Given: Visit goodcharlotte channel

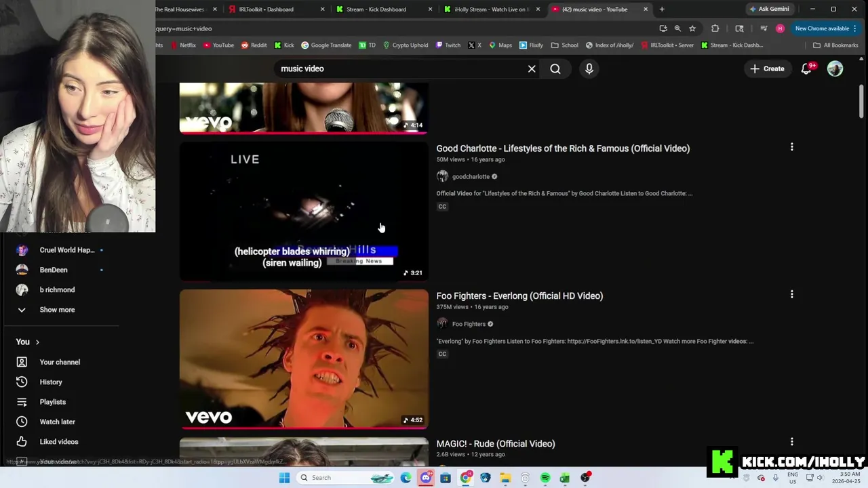Looking at the screenshot, I should pos(471,177).
